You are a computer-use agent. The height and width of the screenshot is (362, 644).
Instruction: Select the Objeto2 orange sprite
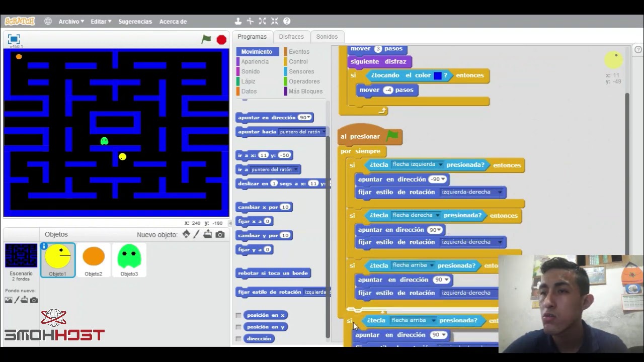pyautogui.click(x=94, y=260)
